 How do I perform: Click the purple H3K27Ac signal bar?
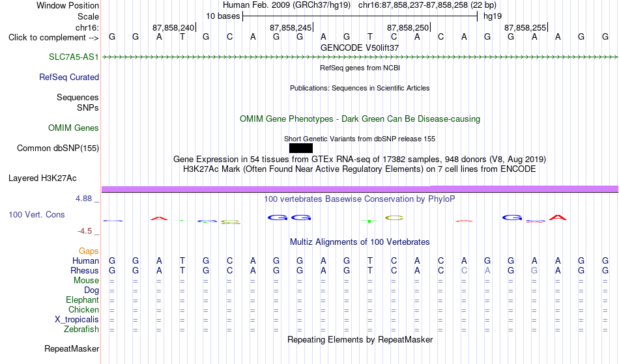(360, 189)
